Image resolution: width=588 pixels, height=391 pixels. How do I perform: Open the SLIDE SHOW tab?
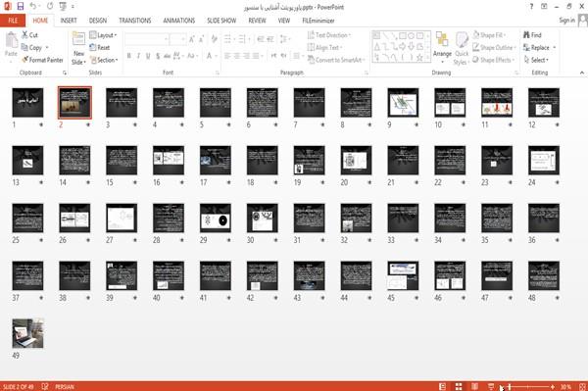pos(221,21)
